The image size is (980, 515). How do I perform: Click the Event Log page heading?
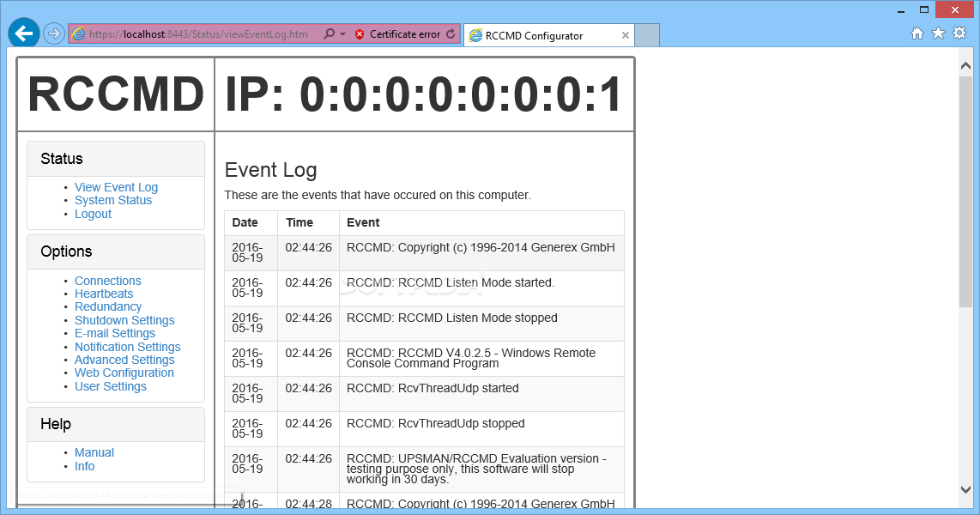point(270,170)
